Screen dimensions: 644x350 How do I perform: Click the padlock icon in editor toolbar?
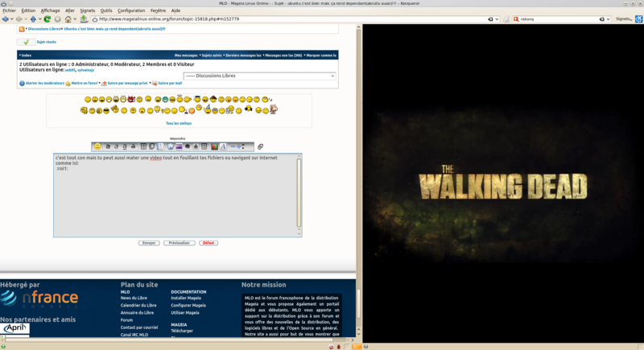tap(196, 146)
